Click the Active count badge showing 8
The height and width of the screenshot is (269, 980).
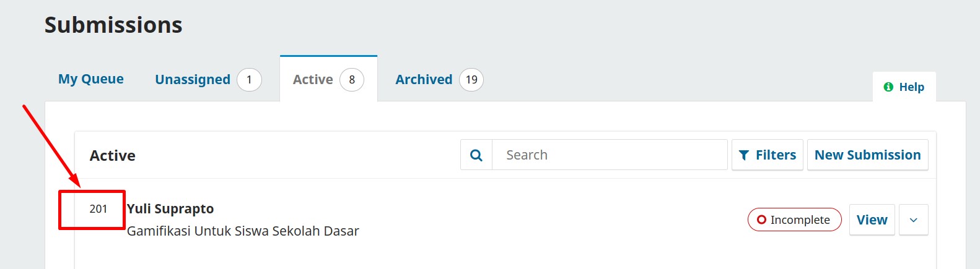[x=352, y=80]
